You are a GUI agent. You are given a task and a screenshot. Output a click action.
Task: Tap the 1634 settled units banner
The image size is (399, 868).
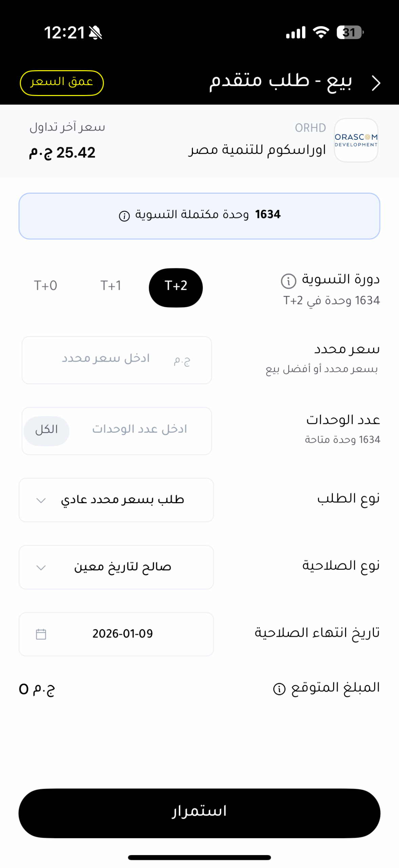pyautogui.click(x=199, y=216)
